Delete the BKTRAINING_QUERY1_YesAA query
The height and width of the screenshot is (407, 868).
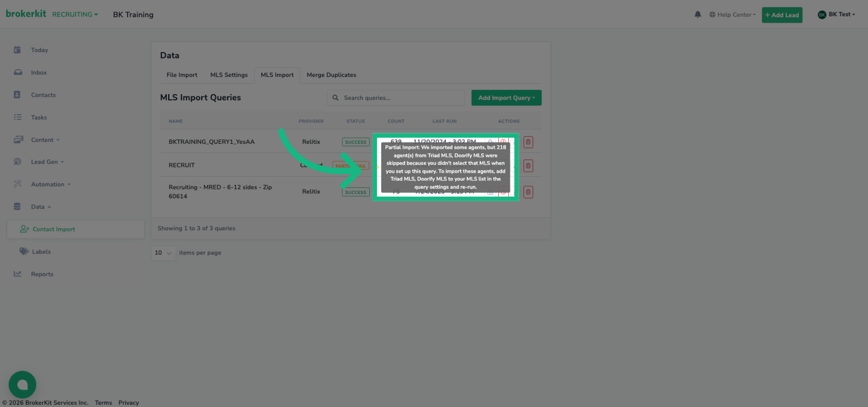[528, 142]
